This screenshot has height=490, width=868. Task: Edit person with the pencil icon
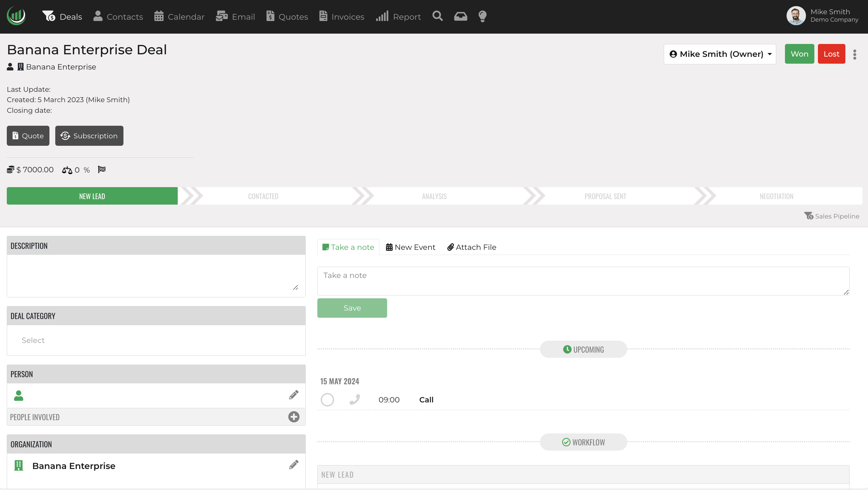point(293,395)
